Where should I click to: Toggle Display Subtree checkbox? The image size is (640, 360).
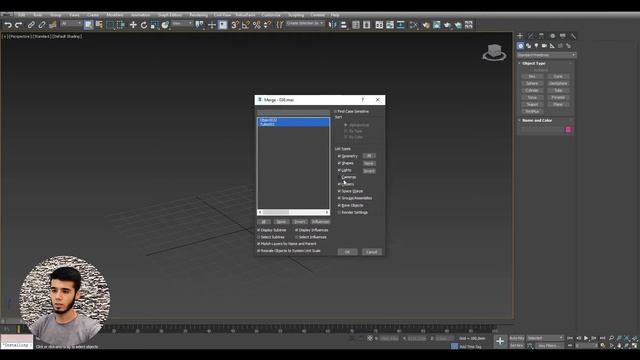(x=259, y=230)
